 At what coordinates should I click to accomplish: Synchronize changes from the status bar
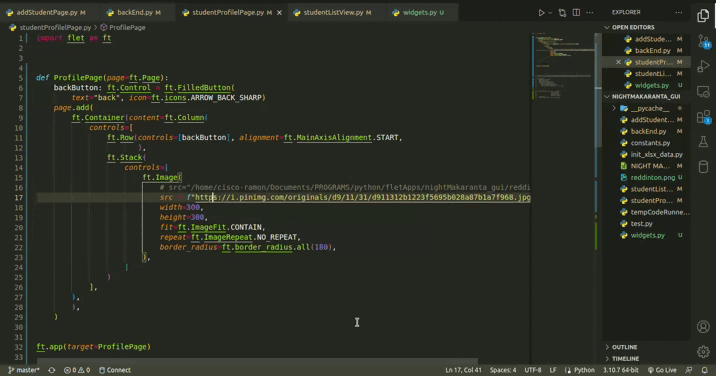click(x=52, y=370)
